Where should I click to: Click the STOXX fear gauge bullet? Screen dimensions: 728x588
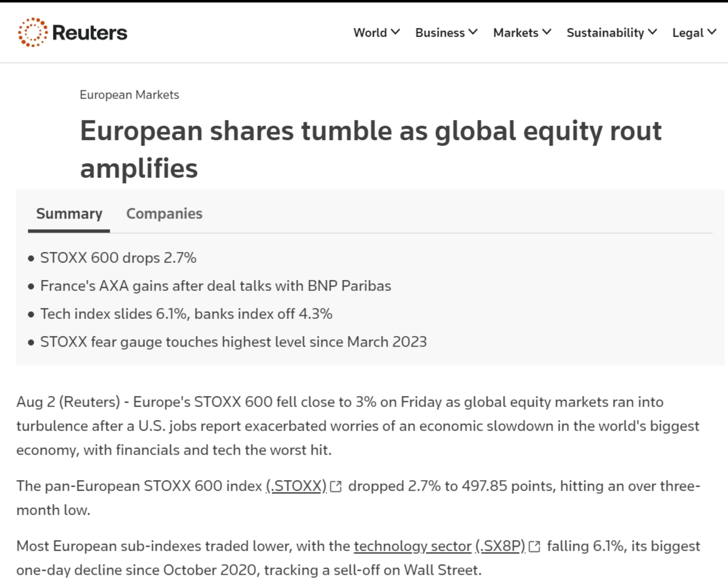234,342
